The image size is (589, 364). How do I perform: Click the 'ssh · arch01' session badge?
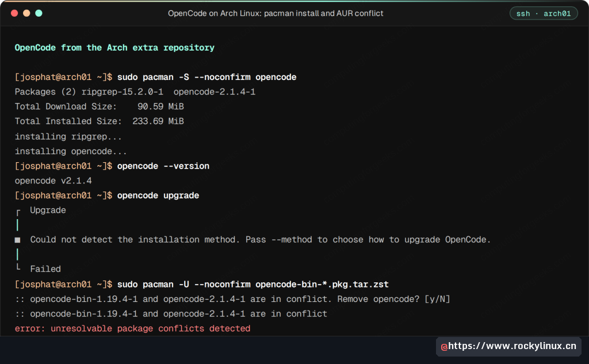[543, 14]
